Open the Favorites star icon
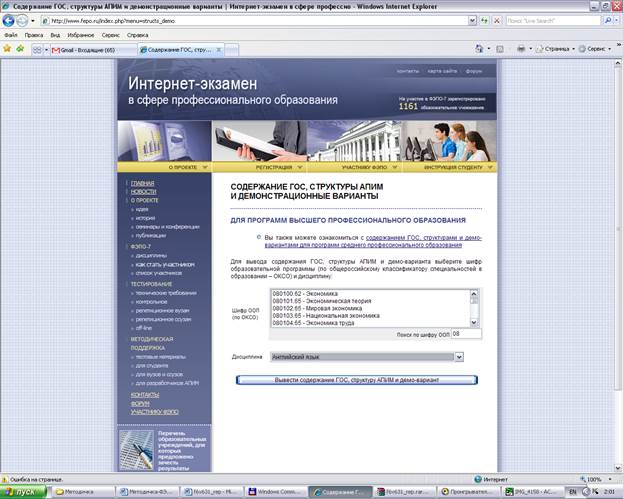Image resolution: width=623 pixels, height=499 pixels. coord(9,48)
